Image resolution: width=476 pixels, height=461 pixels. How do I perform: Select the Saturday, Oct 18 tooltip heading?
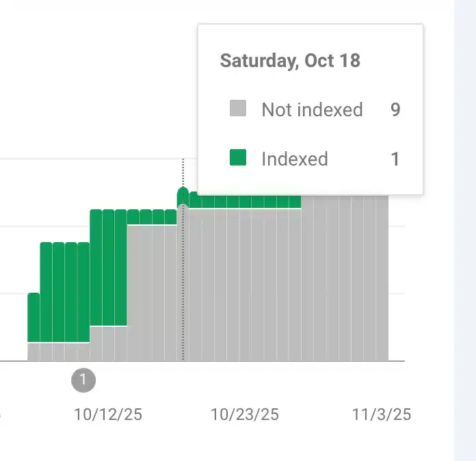click(x=290, y=60)
